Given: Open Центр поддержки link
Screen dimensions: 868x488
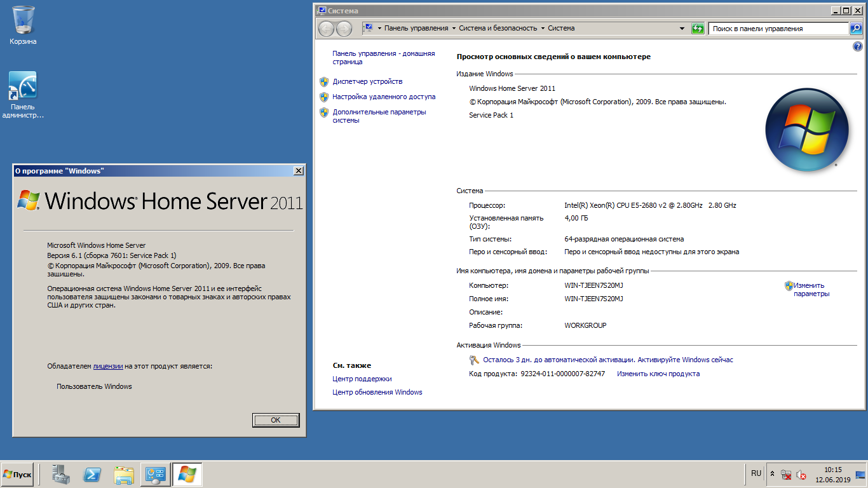Looking at the screenshot, I should pos(362,379).
